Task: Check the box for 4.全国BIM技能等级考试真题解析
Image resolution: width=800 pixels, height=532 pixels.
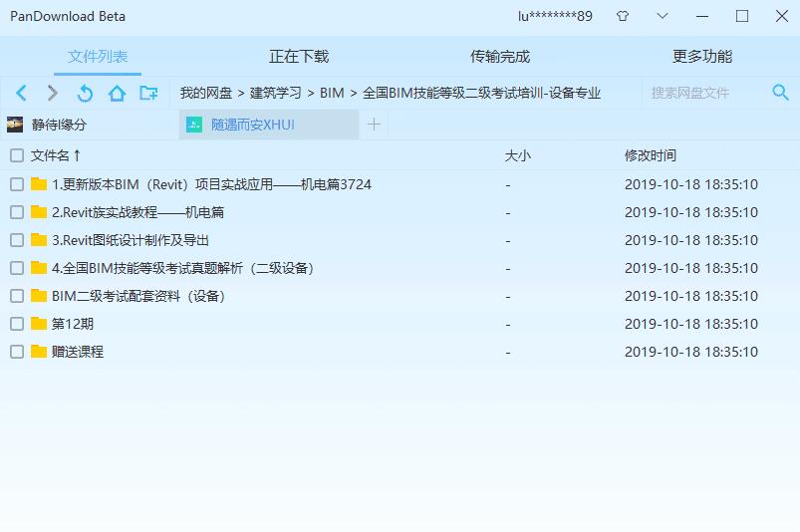Action: click(x=17, y=268)
